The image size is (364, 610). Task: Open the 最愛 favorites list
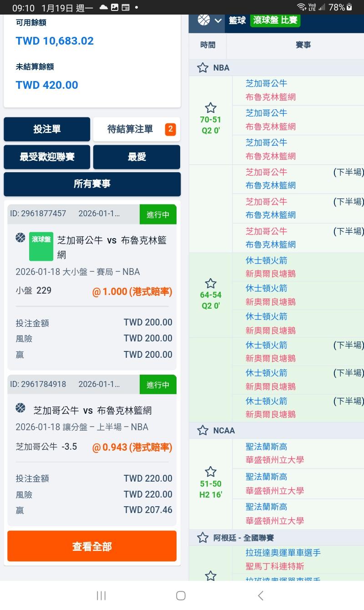pyautogui.click(x=136, y=157)
